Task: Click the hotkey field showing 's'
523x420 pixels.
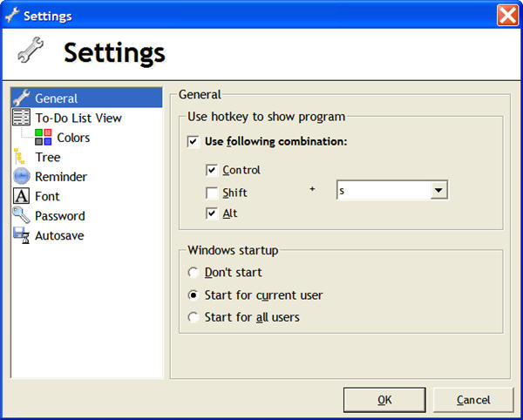Action: coord(384,190)
